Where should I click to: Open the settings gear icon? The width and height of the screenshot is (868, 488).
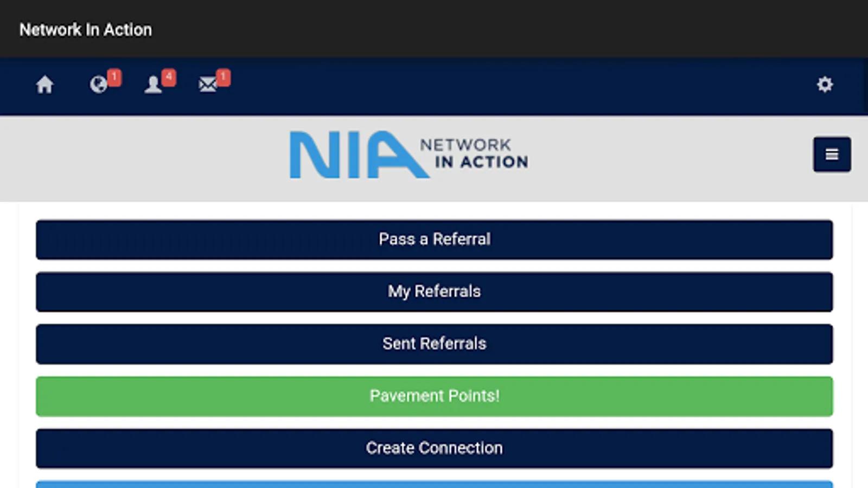[825, 85]
